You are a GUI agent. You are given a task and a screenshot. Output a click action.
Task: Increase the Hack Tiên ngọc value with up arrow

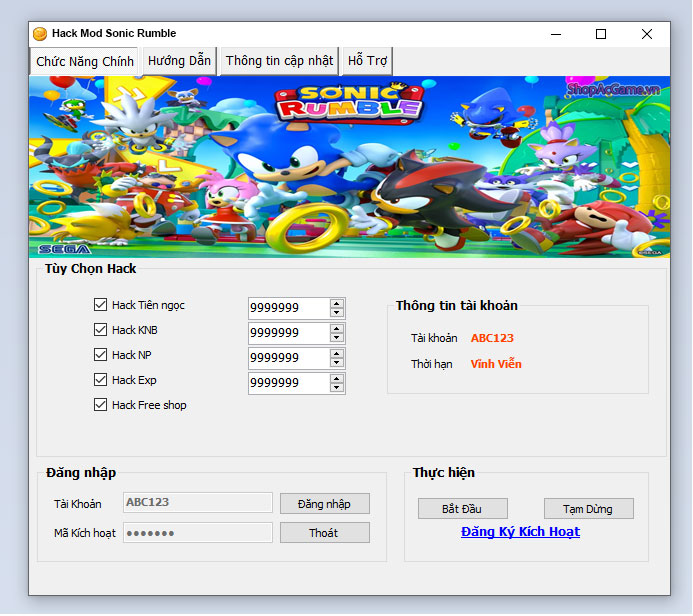click(x=337, y=304)
